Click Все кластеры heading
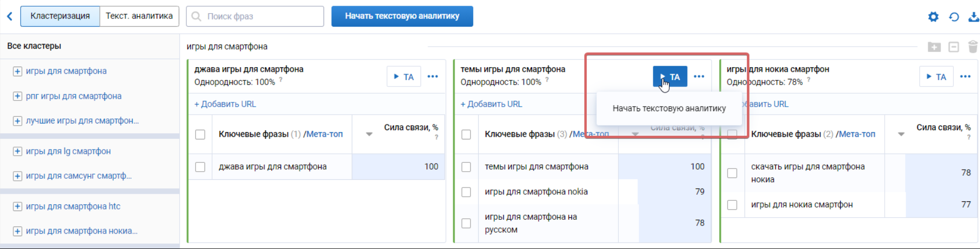This screenshot has height=249, width=980. (x=34, y=46)
